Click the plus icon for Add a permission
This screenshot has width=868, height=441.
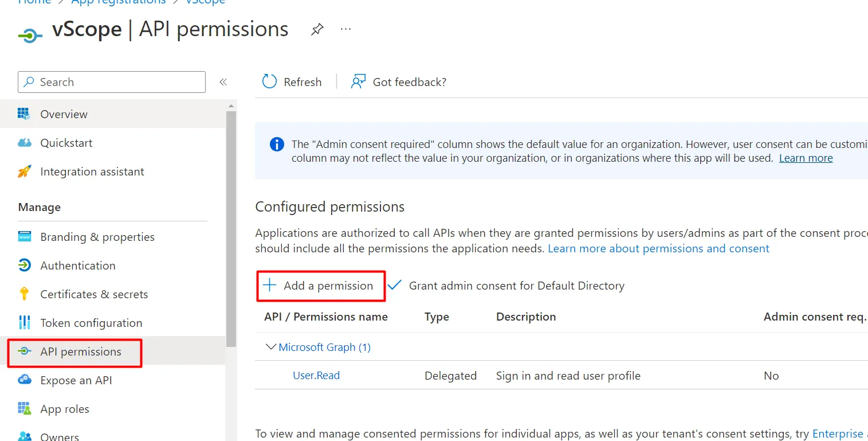coord(269,285)
